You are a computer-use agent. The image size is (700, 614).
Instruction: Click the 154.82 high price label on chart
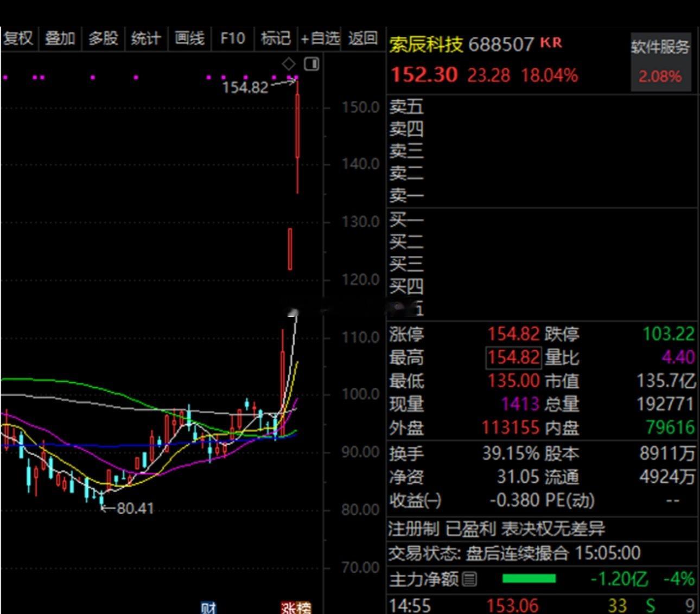tap(245, 87)
